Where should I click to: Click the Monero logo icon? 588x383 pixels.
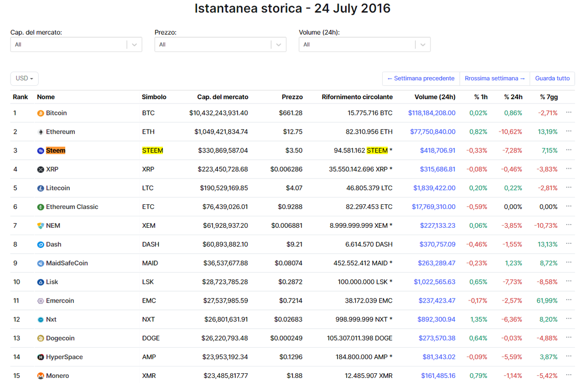click(x=40, y=376)
